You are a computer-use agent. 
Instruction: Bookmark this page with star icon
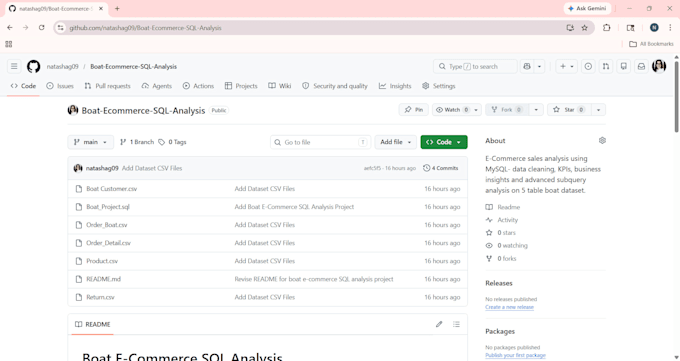pyautogui.click(x=585, y=28)
